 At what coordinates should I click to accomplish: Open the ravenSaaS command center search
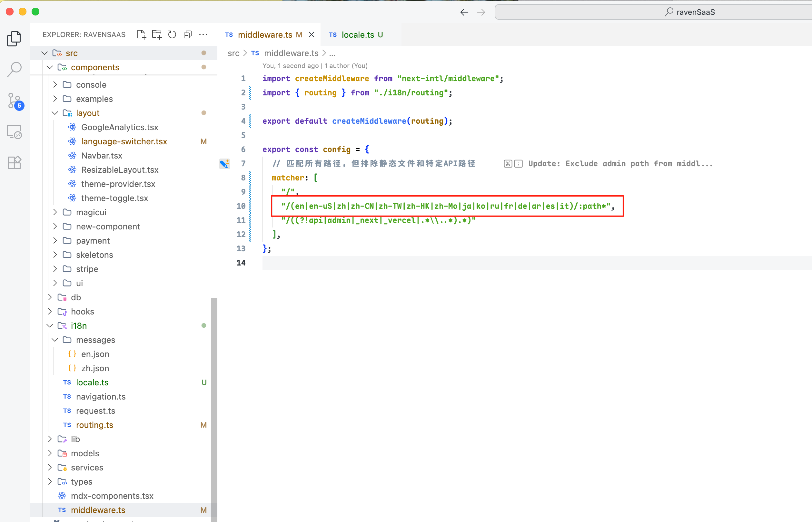coord(653,12)
